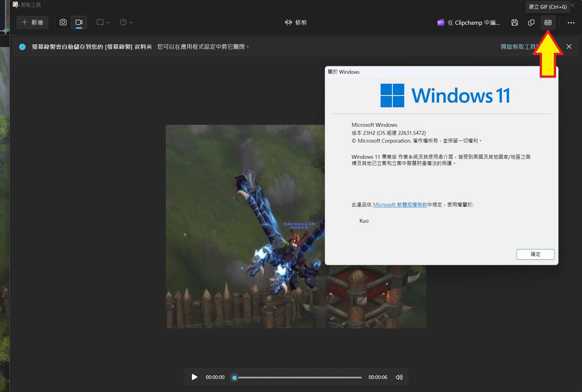This screenshot has height=392, width=582.
Task: Click the New (新增) capture button
Action: point(32,22)
